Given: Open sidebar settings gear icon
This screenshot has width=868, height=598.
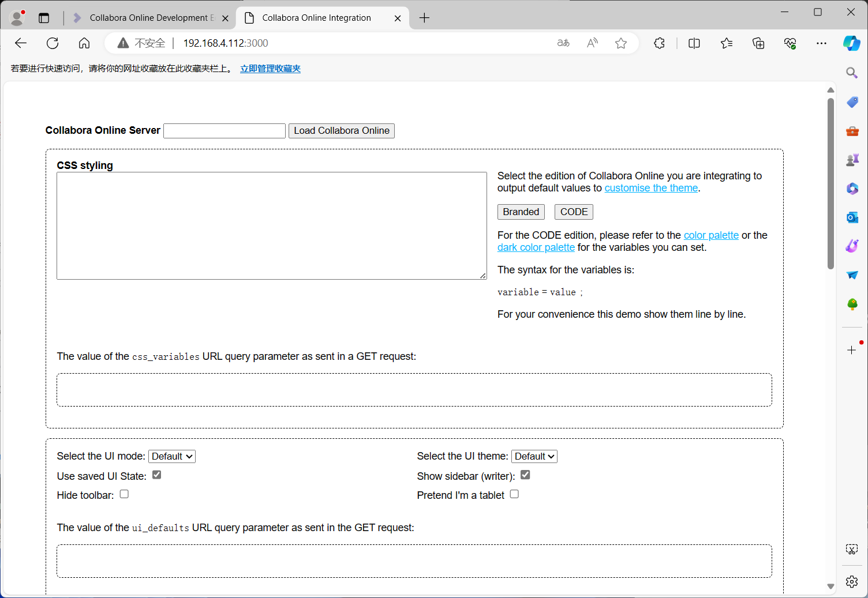Looking at the screenshot, I should coord(852,582).
